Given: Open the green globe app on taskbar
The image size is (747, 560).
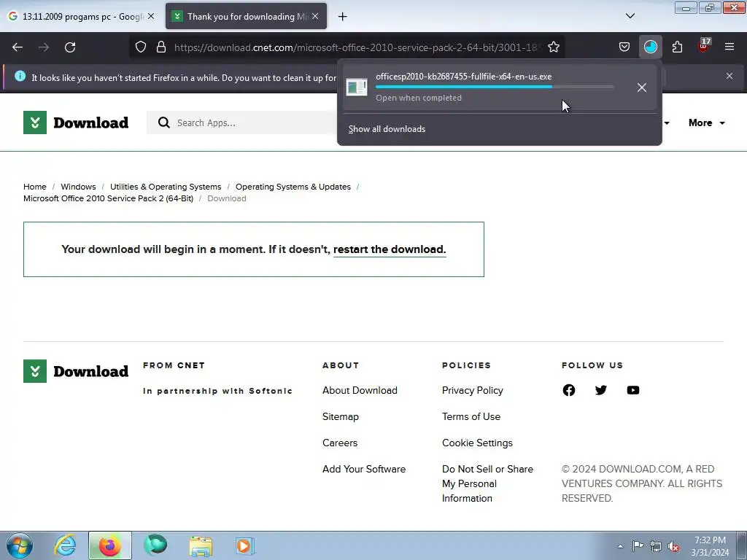Looking at the screenshot, I should click(155, 545).
